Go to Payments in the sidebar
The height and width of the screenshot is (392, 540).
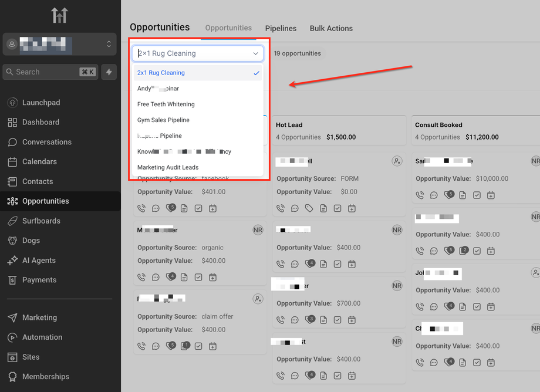coord(39,280)
